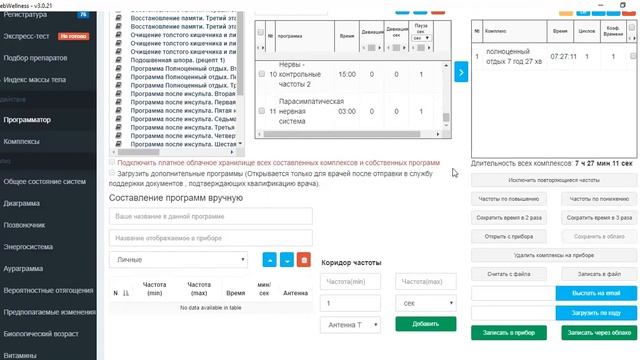Screen dimensions: 640x360
Task: Open the Антенна Т dropdown
Action: coord(350,325)
